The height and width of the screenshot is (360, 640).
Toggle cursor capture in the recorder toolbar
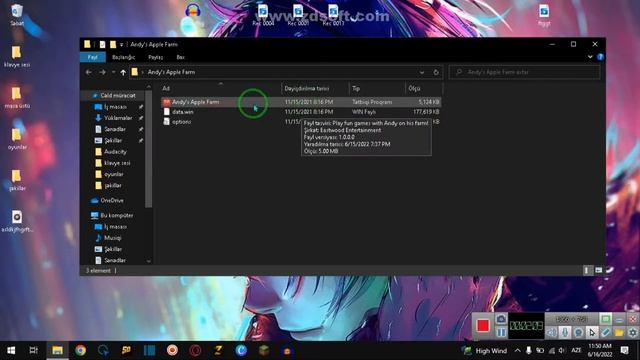pos(592,333)
